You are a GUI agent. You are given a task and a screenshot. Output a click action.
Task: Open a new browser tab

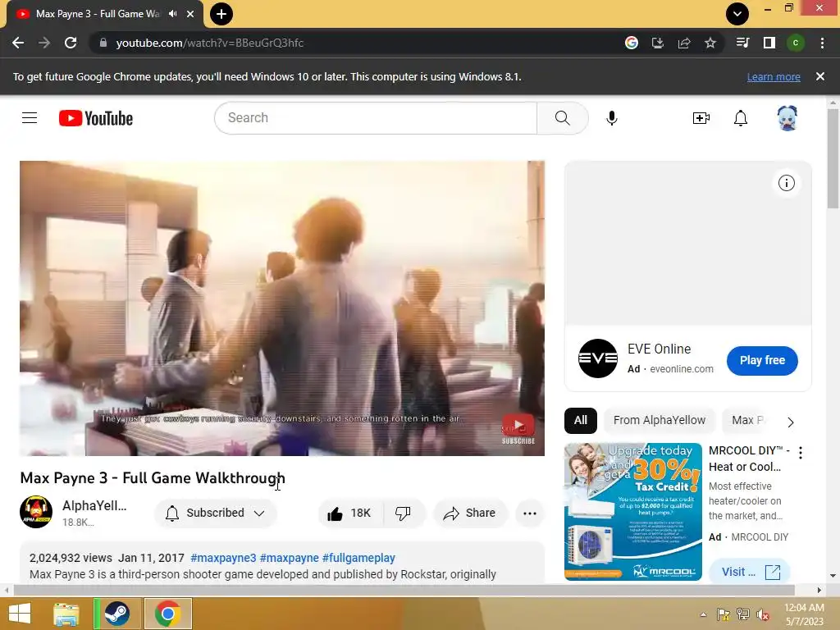(x=221, y=14)
